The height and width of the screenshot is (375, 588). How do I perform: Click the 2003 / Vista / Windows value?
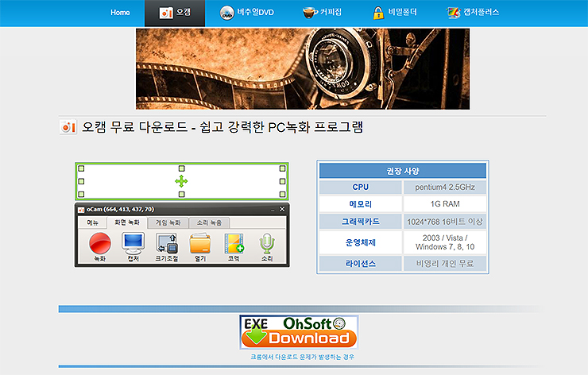445,242
